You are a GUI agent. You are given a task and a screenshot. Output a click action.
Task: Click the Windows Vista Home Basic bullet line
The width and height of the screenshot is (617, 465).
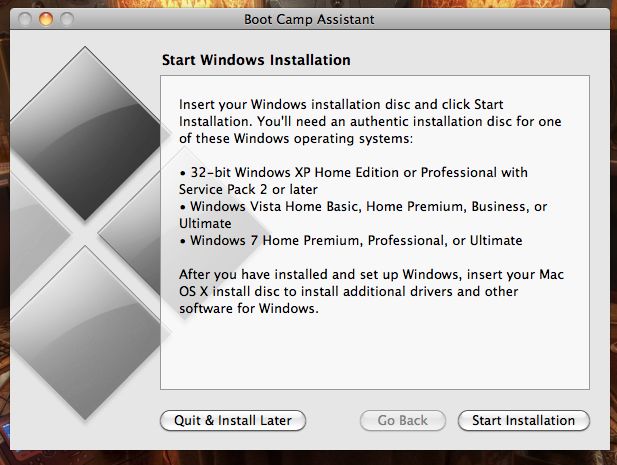(363, 207)
